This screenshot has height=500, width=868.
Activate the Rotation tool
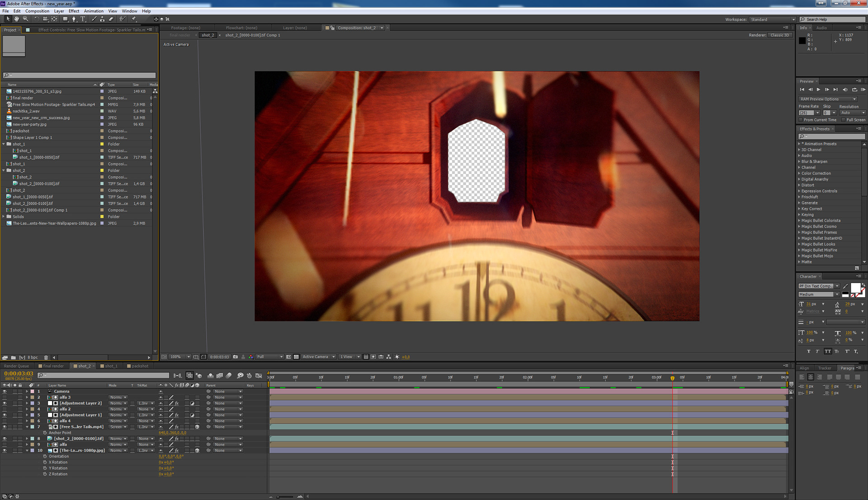click(36, 19)
